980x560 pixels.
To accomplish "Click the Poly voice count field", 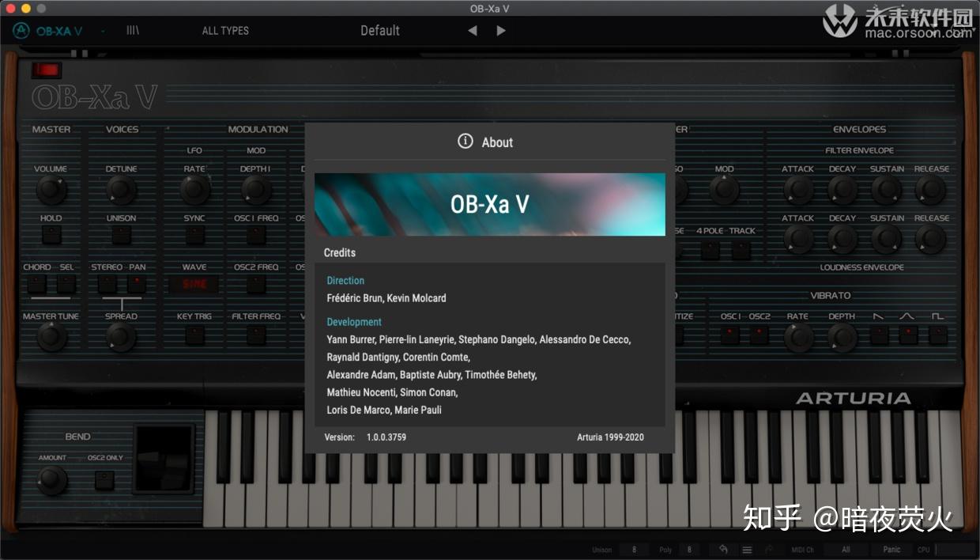I will pos(688,550).
